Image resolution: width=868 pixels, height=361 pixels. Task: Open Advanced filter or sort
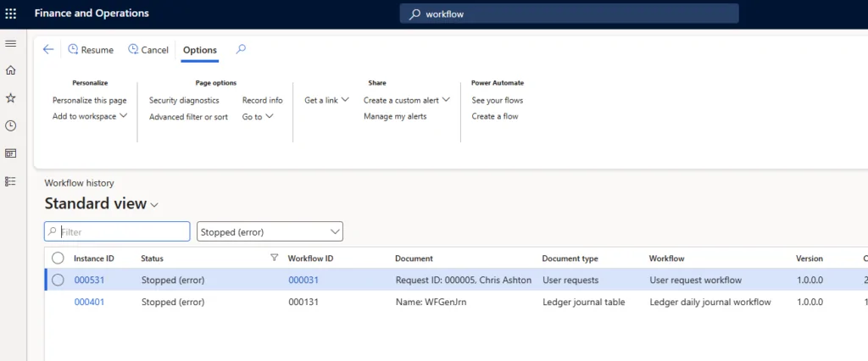point(189,117)
